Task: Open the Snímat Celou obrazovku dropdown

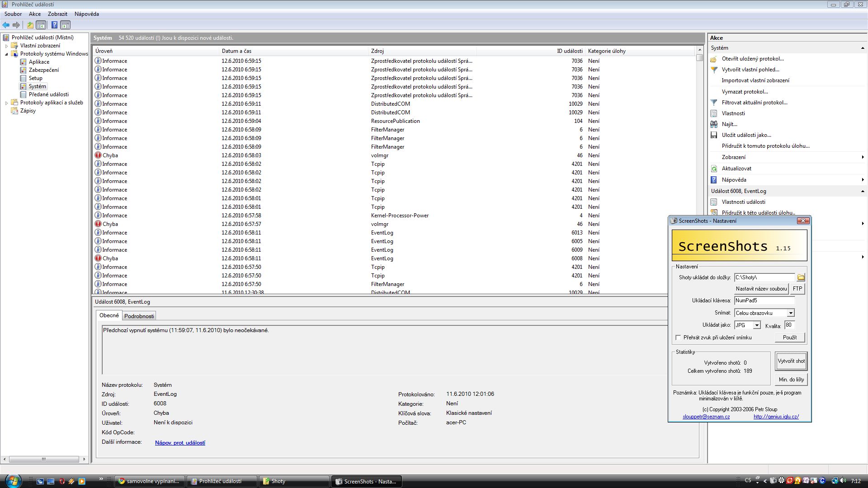Action: [790, 313]
